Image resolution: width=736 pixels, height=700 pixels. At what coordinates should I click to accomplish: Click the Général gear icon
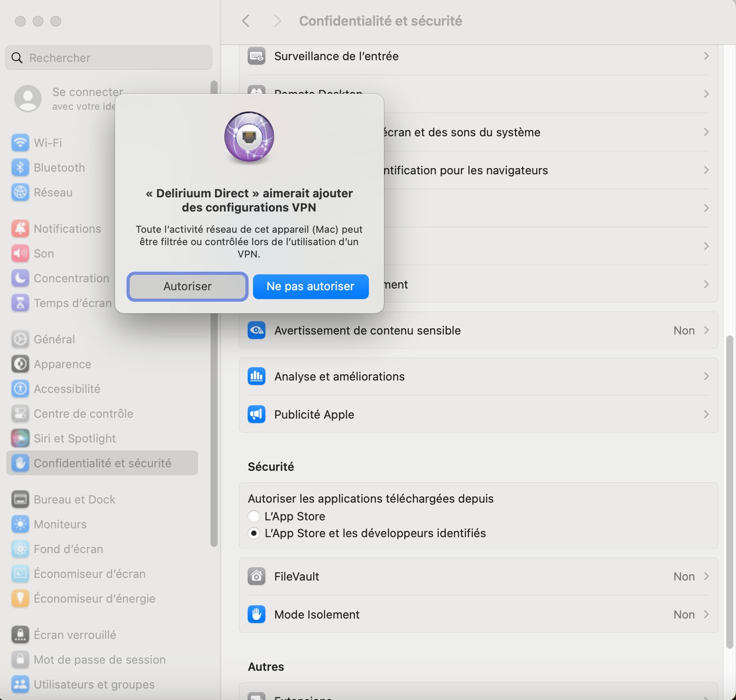pos(20,339)
